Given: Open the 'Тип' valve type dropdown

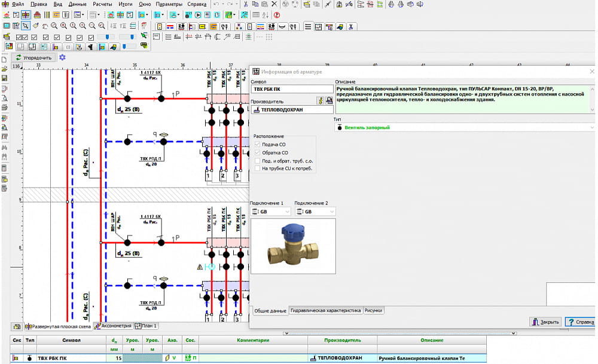Looking at the screenshot, I should [x=591, y=127].
